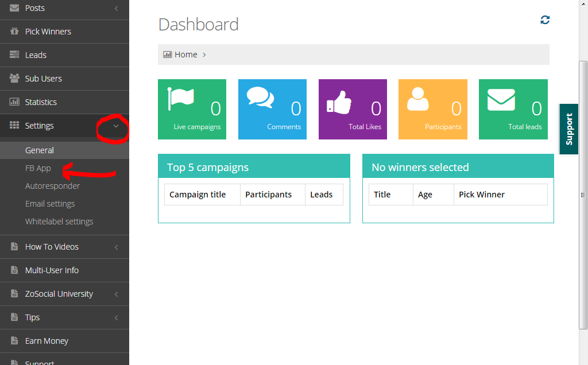Click the gift icon beside Pick Winners

pos(14,32)
